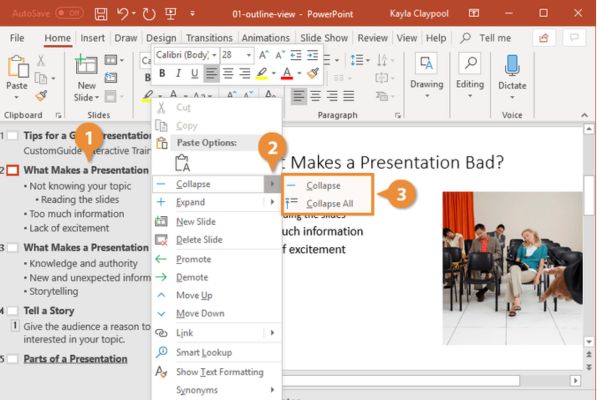Click the New Slide button
Image resolution: width=600 pixels, height=400 pixels.
86,78
